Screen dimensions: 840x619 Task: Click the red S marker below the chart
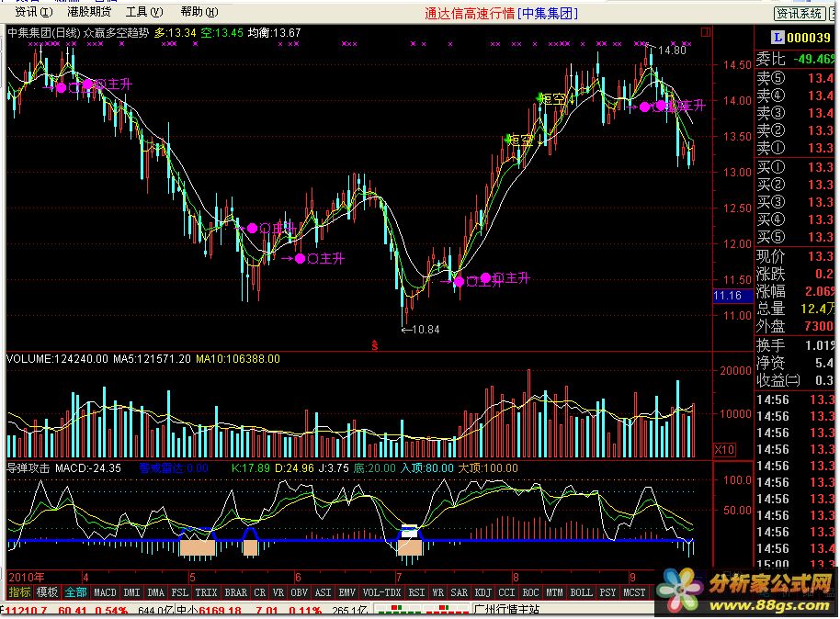click(374, 346)
